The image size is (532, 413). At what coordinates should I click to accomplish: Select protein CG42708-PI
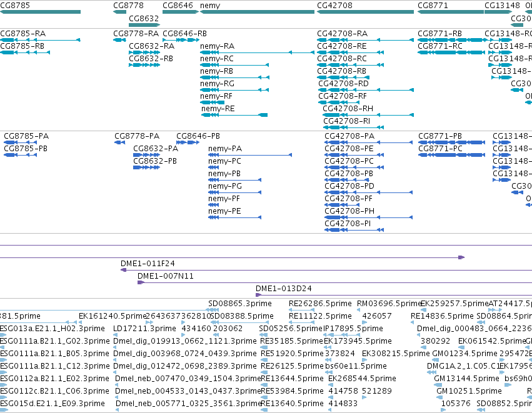pyautogui.click(x=354, y=230)
